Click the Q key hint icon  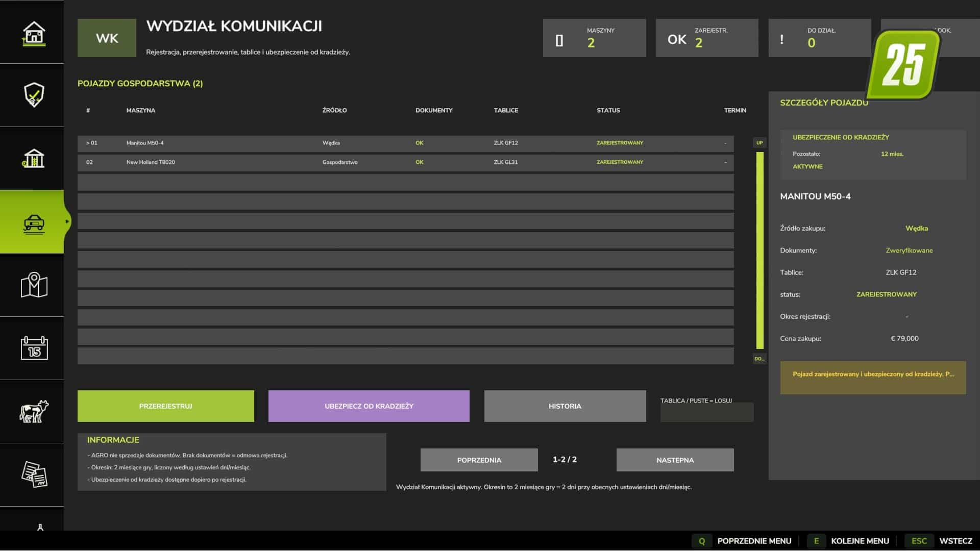[702, 541]
